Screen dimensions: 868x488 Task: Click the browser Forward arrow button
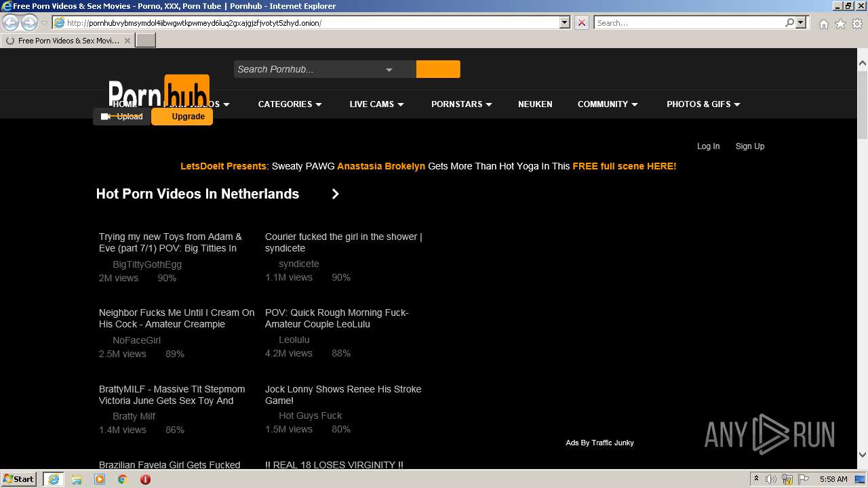(29, 22)
